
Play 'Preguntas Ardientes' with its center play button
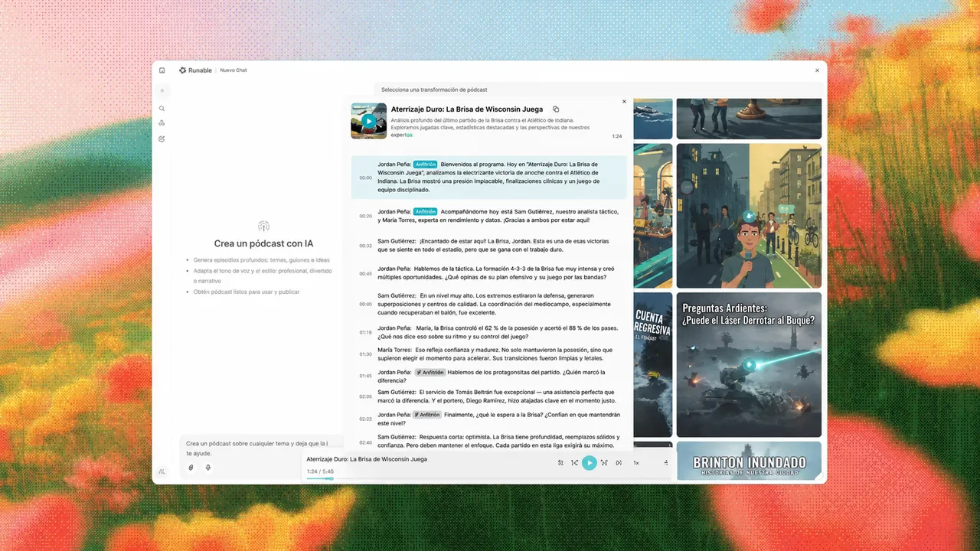749,365
